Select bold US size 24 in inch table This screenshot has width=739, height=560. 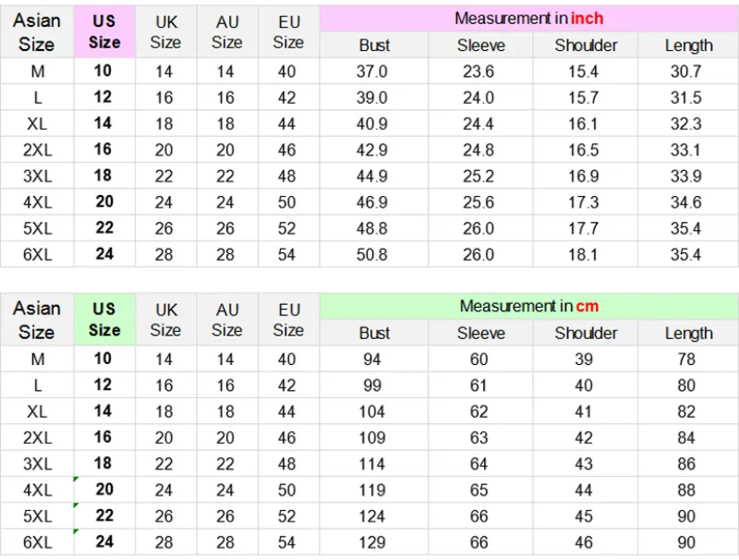(x=105, y=254)
